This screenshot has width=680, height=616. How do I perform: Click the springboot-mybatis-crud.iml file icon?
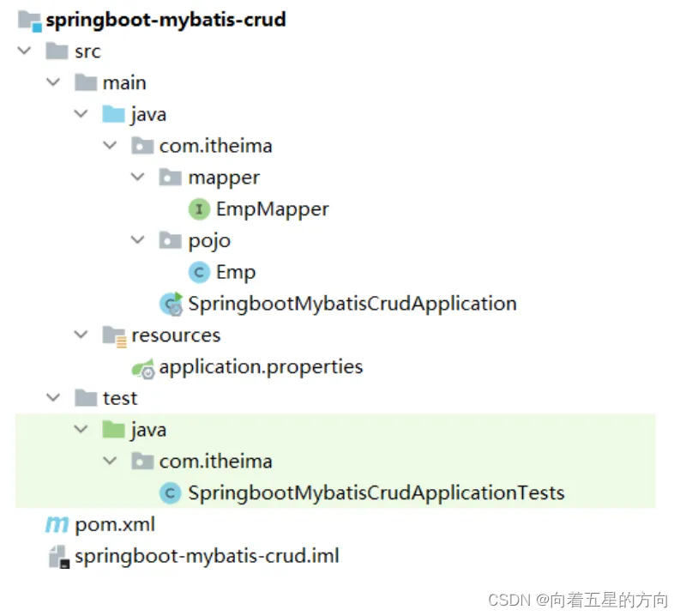tap(58, 557)
